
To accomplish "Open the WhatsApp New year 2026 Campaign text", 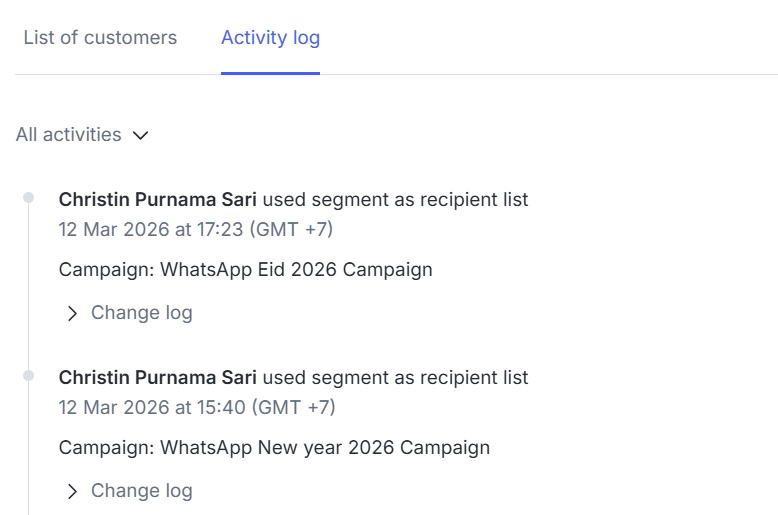I will tap(325, 448).
